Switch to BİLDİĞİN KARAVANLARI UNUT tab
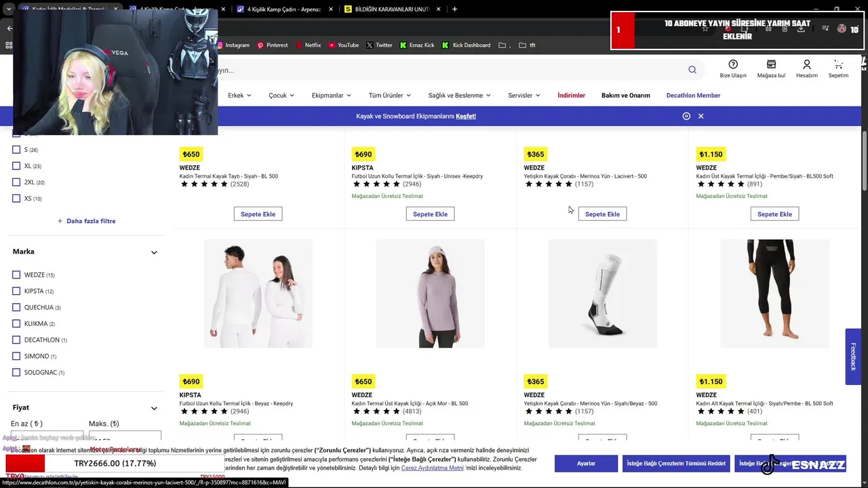868x488 pixels. click(392, 9)
